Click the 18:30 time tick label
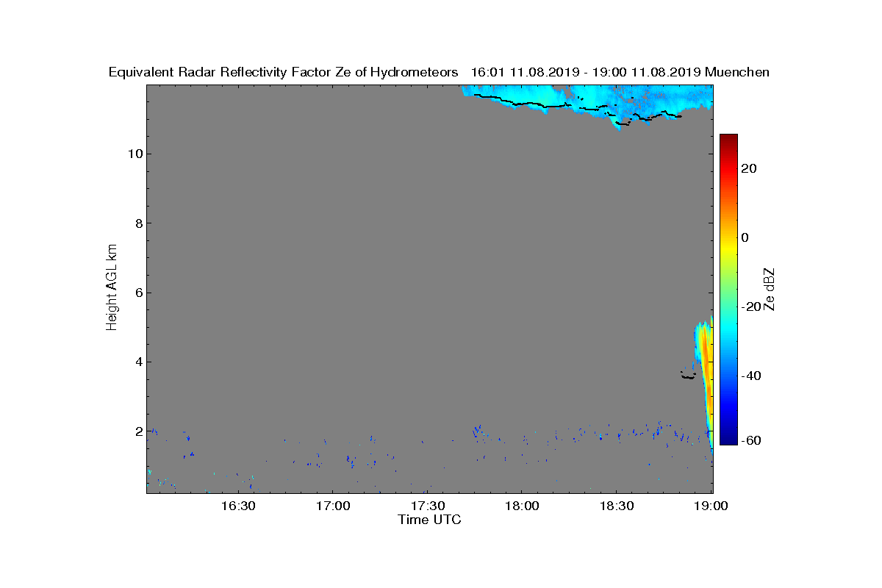This screenshot has height=588, width=882. pyautogui.click(x=617, y=506)
